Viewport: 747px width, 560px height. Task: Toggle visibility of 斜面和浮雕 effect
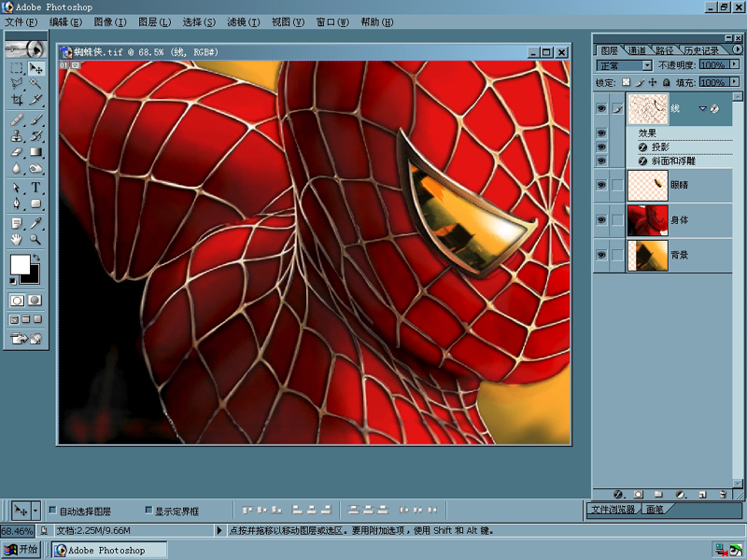[x=601, y=161]
